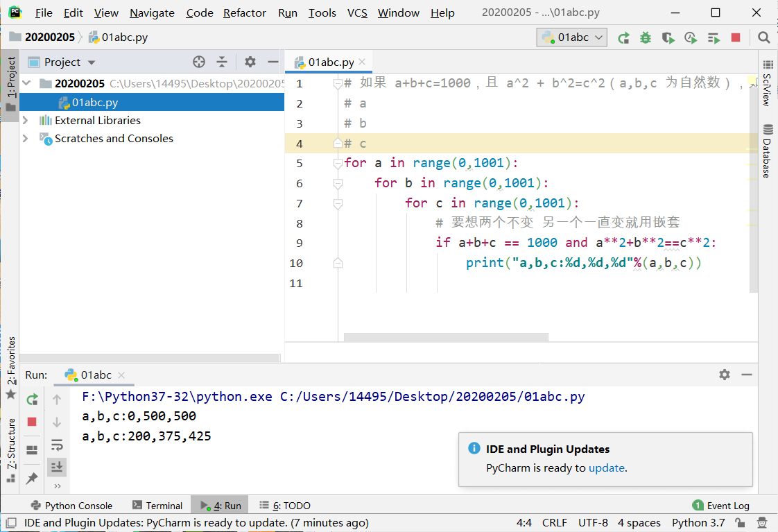Click the editor horizontal scrollbar
Viewport: 778px width, 532px height.
[x=446, y=338]
